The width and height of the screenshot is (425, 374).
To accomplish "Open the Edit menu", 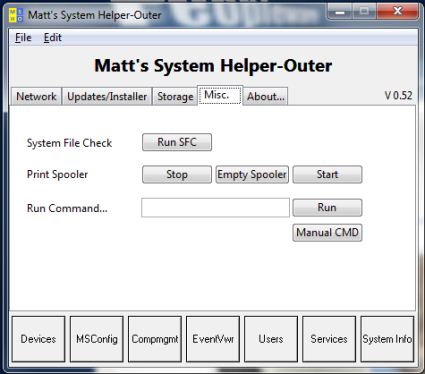I will (x=52, y=38).
